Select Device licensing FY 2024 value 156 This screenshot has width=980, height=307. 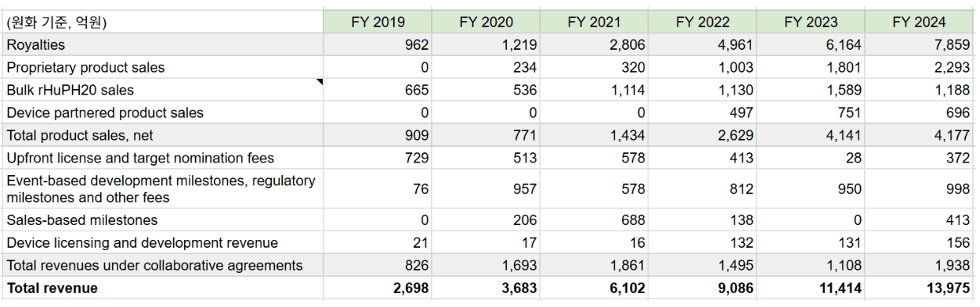click(918, 243)
